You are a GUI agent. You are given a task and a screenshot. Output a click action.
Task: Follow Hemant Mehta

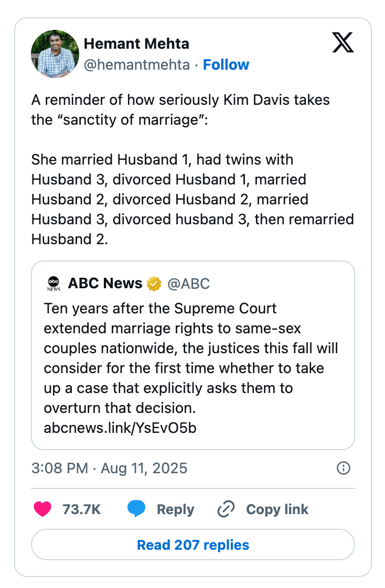[226, 64]
